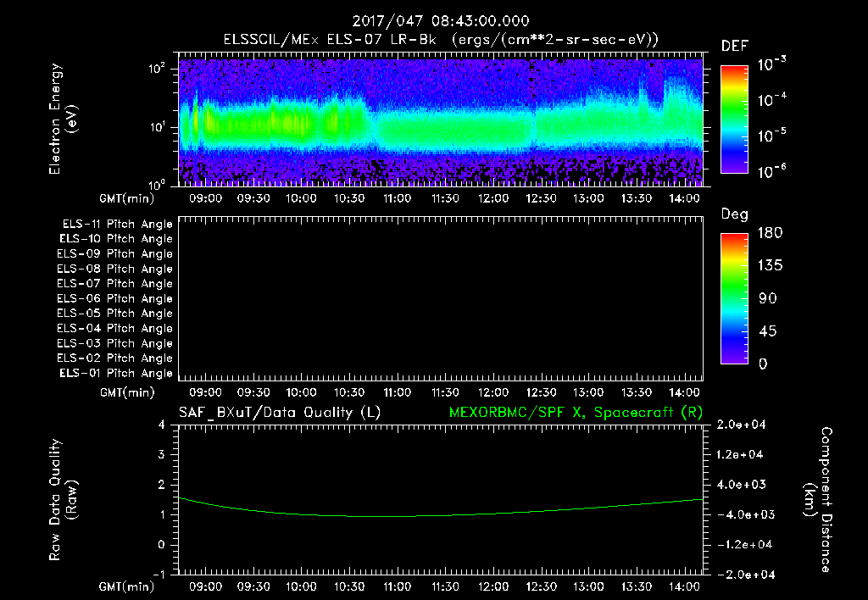
Task: Click the electron energy spectrogram plot
Action: pos(441,119)
